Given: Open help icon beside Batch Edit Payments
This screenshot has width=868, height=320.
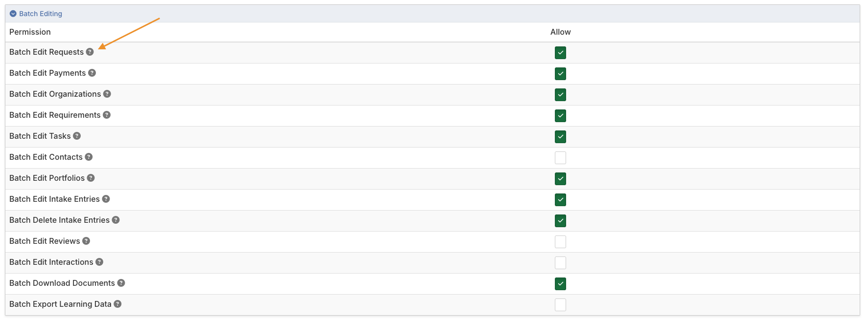Looking at the screenshot, I should click(92, 73).
